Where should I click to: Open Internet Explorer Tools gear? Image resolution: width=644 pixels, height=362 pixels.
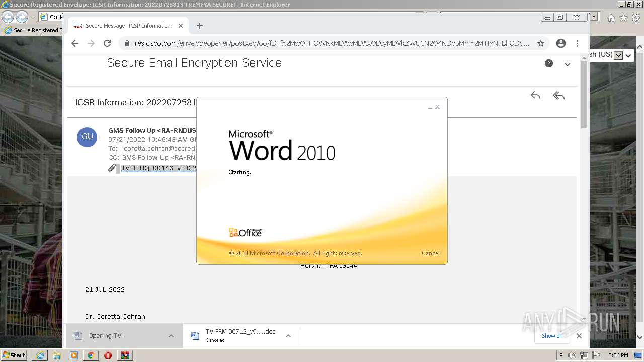coord(636,18)
